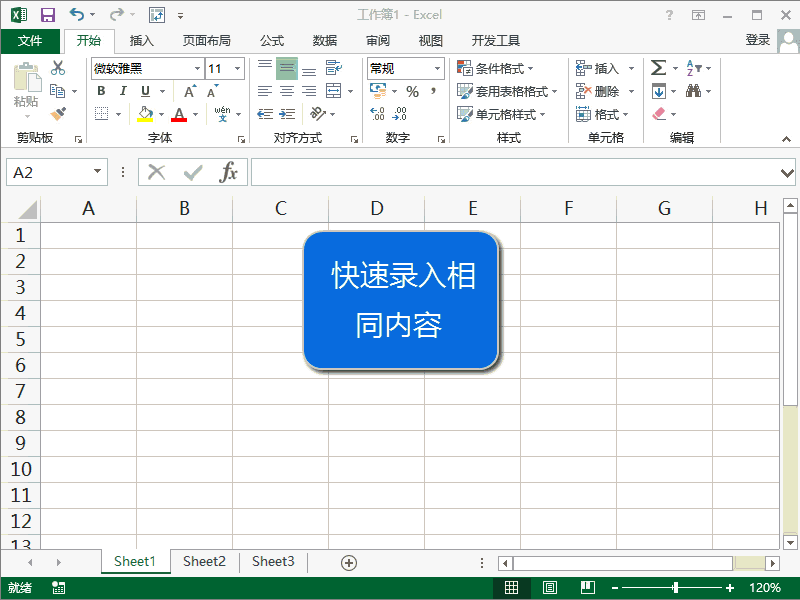Image resolution: width=800 pixels, height=600 pixels.
Task: Apply Percent Style in the number group
Action: click(412, 89)
